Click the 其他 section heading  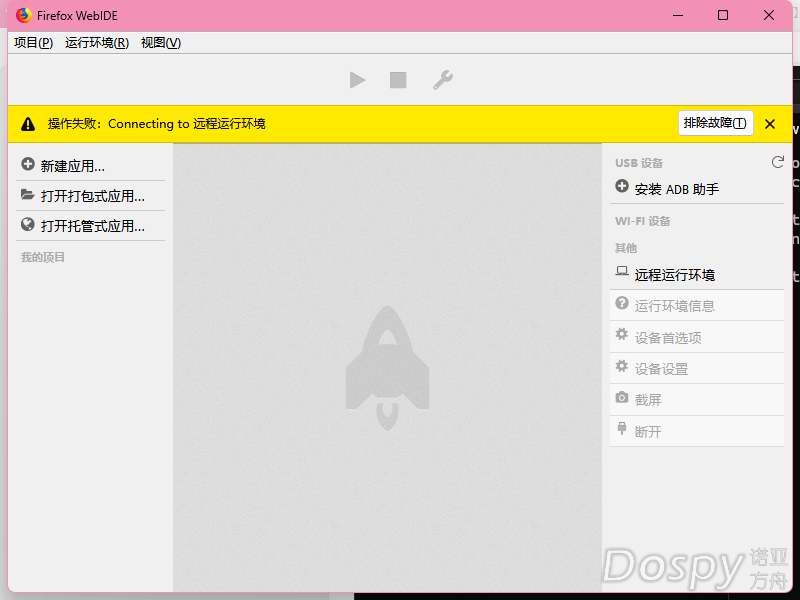[x=626, y=248]
